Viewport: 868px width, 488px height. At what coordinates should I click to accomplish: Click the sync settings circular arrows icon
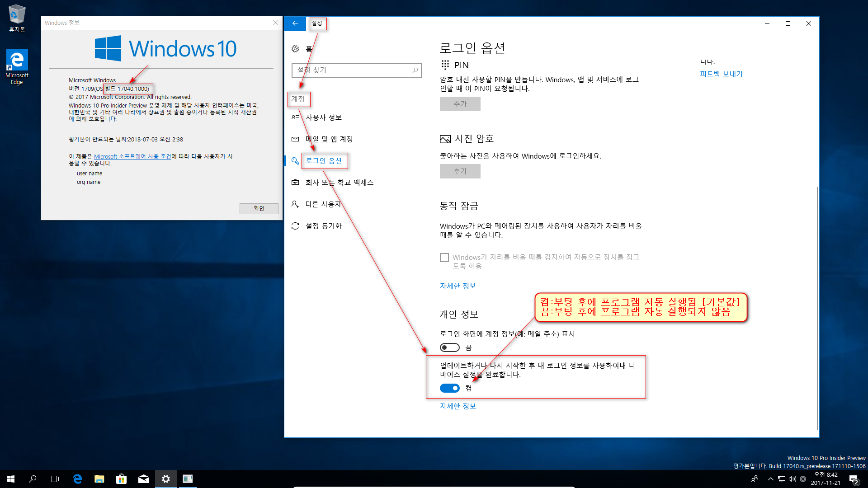pos(295,226)
